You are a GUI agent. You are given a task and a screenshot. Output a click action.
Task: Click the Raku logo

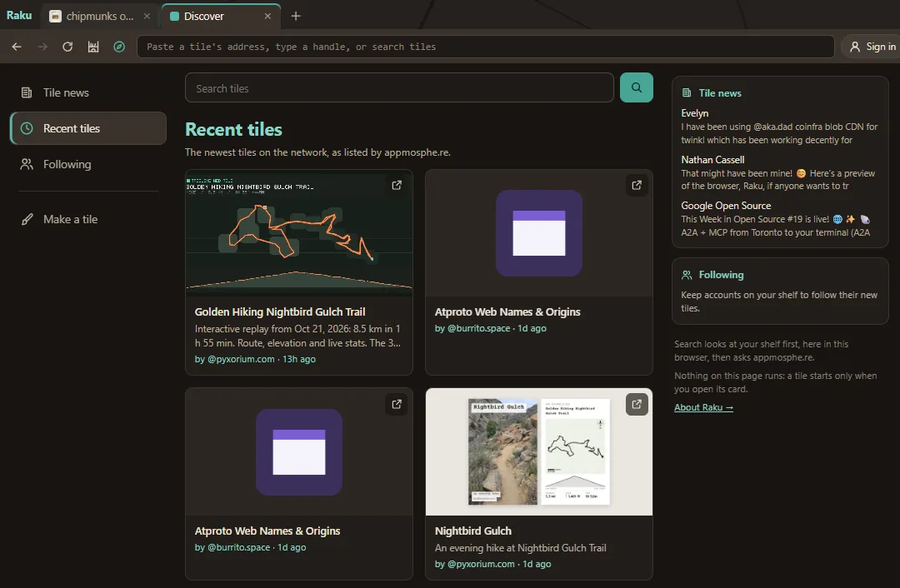(19, 15)
